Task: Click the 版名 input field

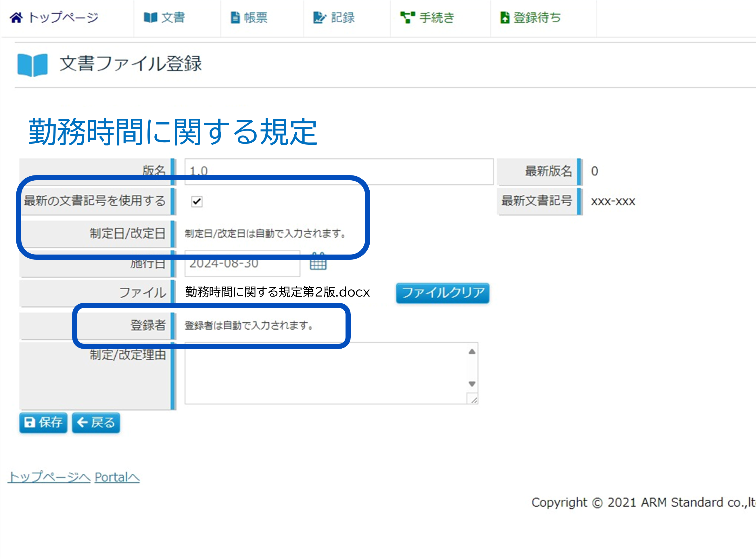Action: click(x=339, y=169)
